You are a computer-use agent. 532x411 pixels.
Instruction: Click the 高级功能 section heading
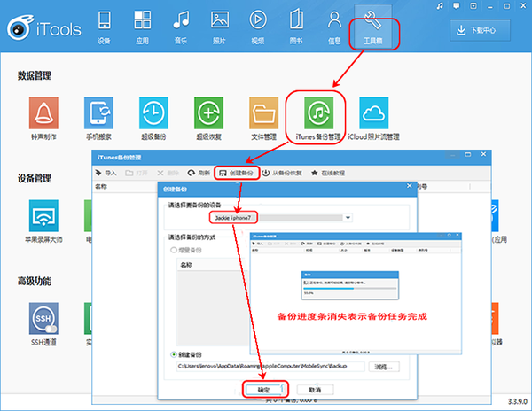(x=35, y=281)
